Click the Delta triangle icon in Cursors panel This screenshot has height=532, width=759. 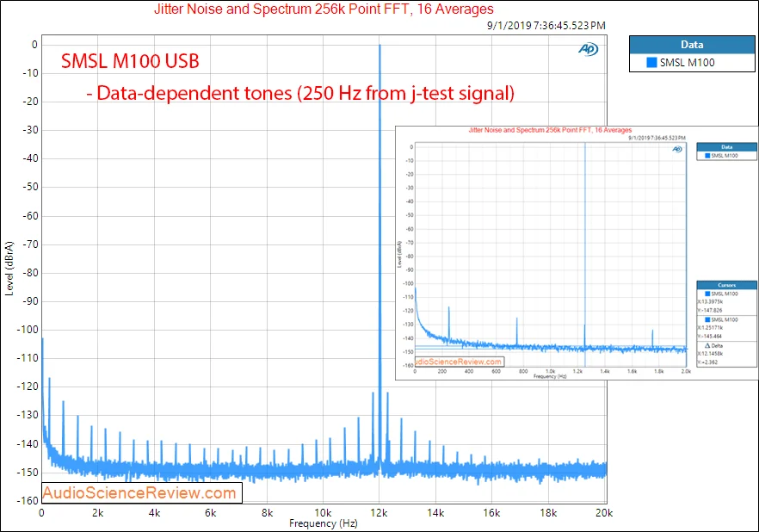(707, 346)
